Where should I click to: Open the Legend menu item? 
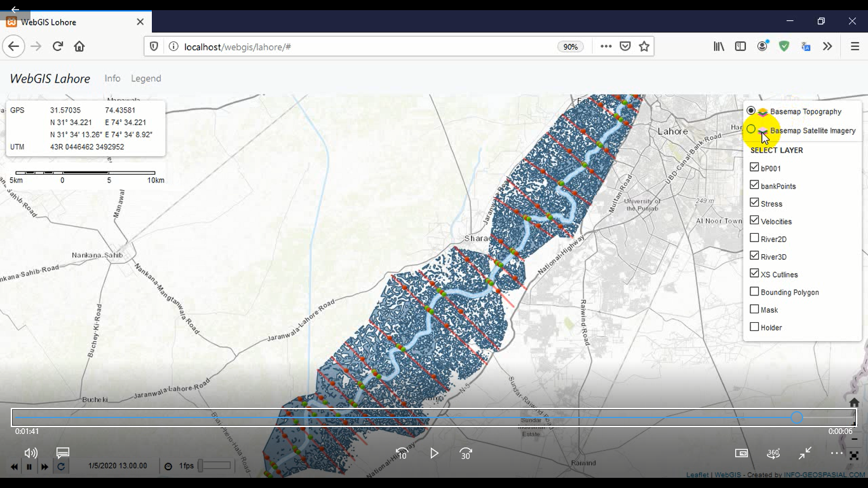point(146,78)
